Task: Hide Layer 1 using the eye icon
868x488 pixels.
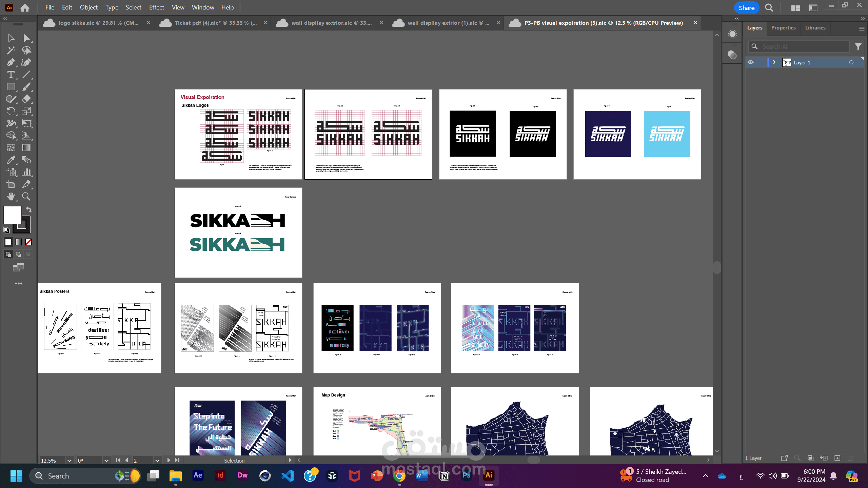Action: [751, 62]
